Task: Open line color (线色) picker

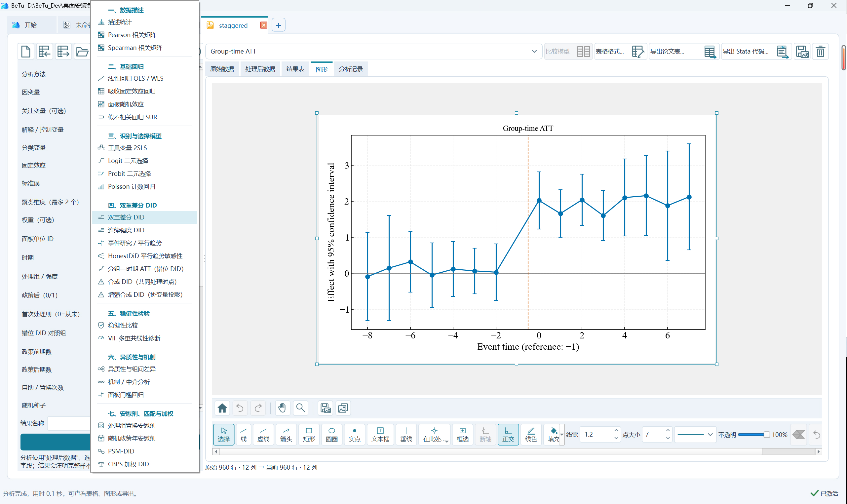Action: coord(530,434)
